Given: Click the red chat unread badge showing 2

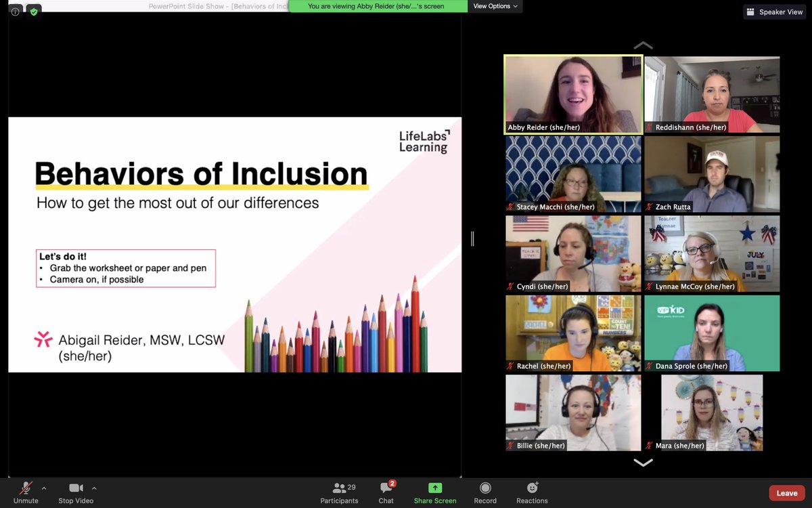Looking at the screenshot, I should coord(392,484).
